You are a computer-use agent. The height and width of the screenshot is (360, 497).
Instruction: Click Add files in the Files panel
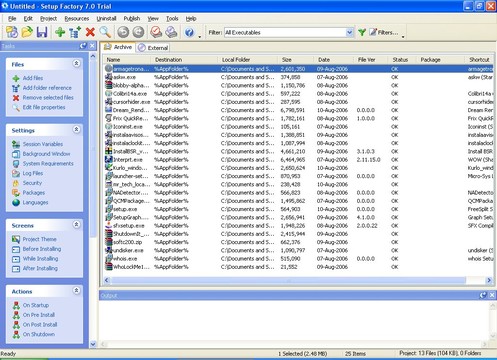coord(33,78)
